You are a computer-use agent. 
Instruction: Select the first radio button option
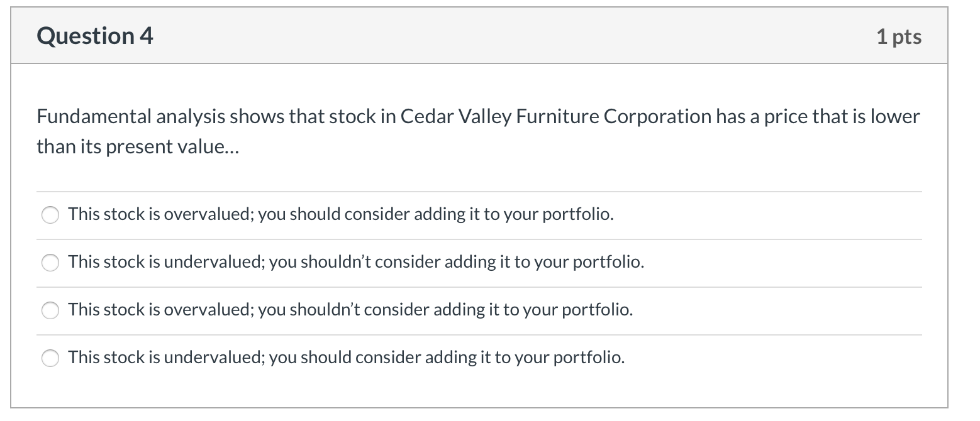[x=50, y=215]
